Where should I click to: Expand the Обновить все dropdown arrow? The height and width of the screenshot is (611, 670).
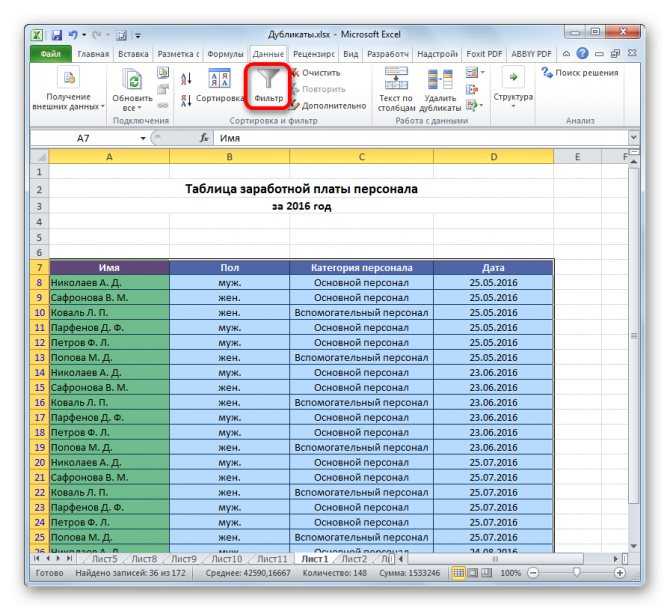coord(139,108)
